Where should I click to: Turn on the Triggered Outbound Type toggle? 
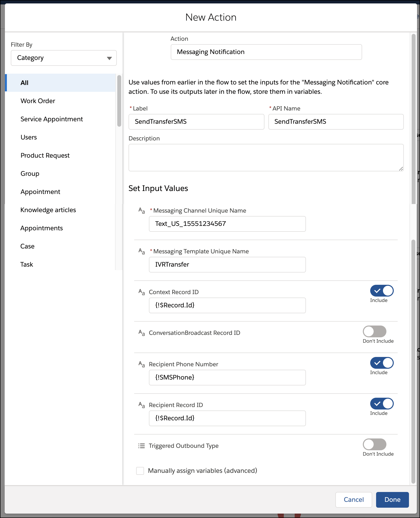pyautogui.click(x=374, y=445)
